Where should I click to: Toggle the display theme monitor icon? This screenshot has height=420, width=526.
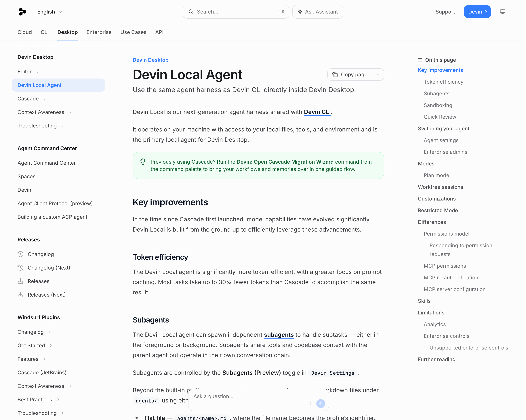click(502, 12)
